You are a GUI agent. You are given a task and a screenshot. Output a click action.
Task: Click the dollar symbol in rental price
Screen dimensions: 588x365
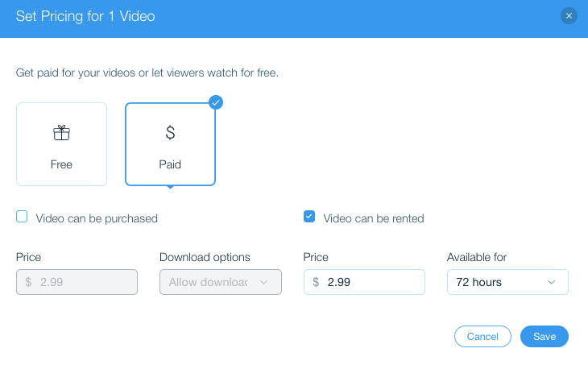point(316,282)
